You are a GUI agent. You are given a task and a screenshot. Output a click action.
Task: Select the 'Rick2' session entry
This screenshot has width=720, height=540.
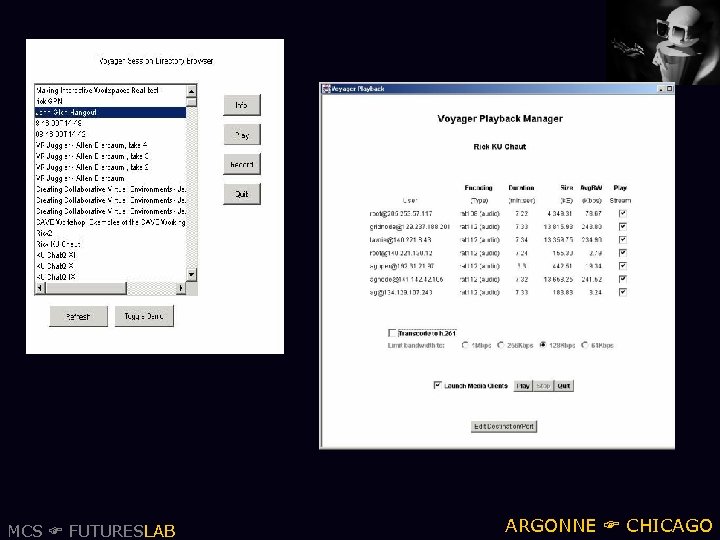(110, 233)
